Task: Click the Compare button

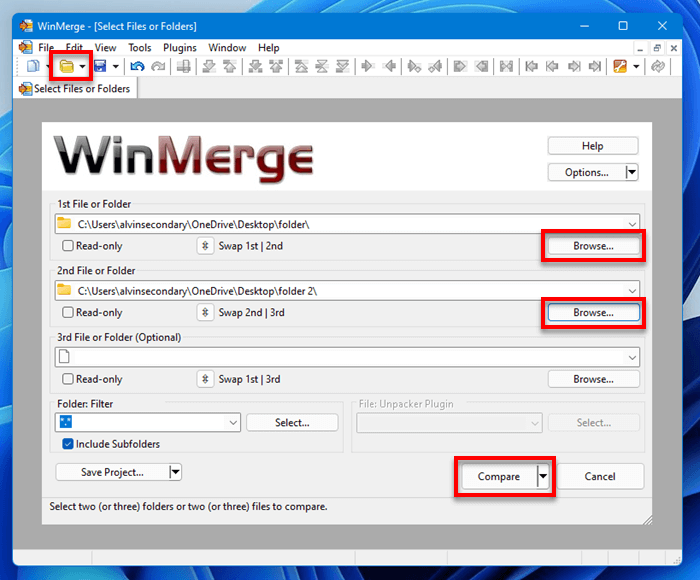Action: (x=499, y=476)
